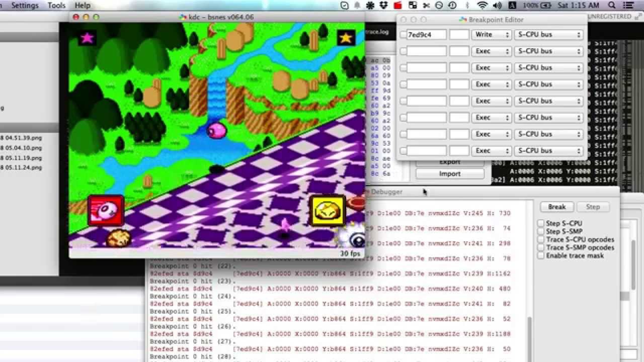644x362 pixels.
Task: Open S-CPU bus dropdown in second row
Action: point(548,51)
